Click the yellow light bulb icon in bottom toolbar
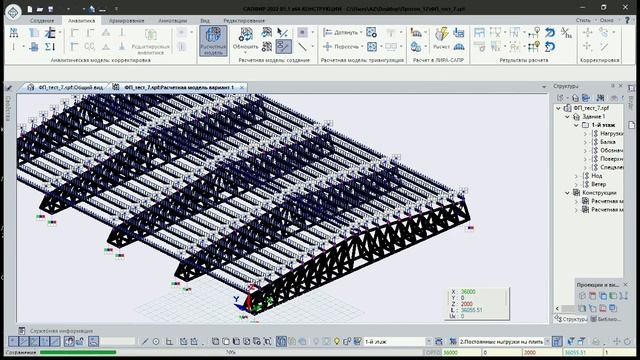This screenshot has width=640, height=360. [337, 341]
